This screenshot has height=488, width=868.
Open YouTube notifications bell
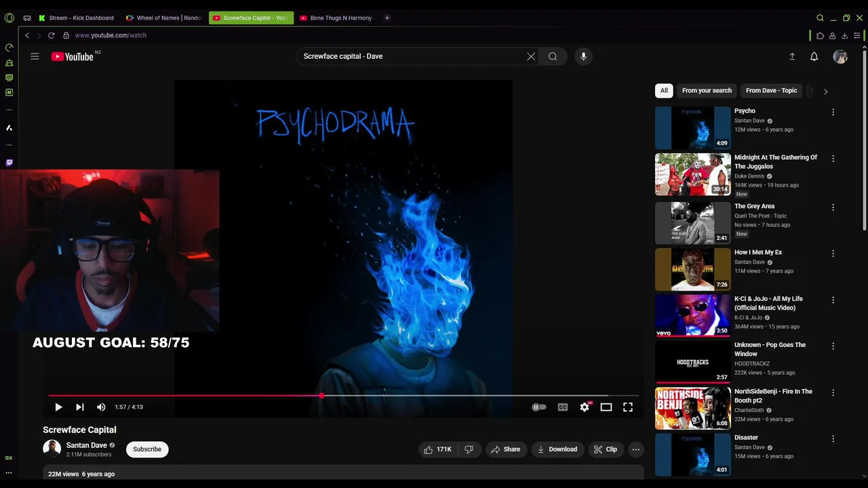coord(814,57)
